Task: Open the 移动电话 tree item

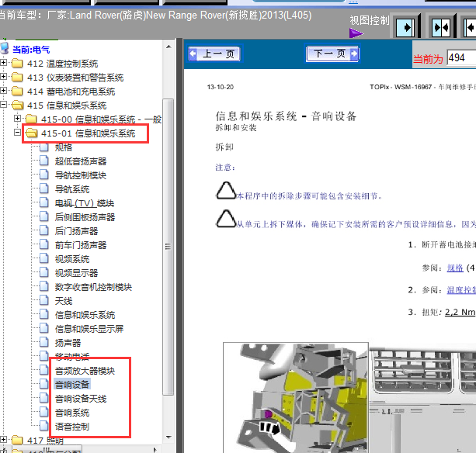Action: (x=72, y=357)
